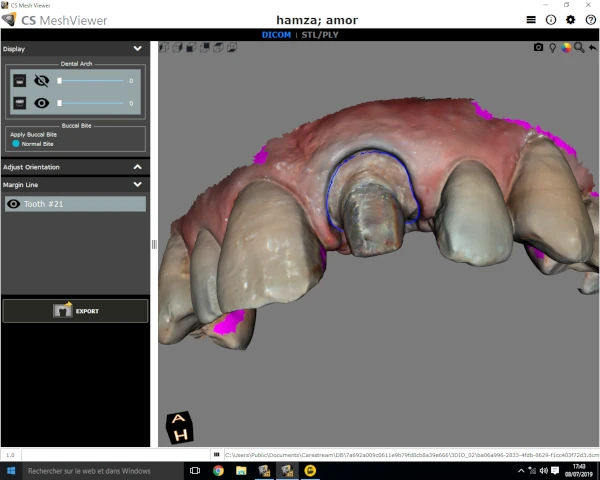
Task: Click the camera snapshot icon
Action: tap(538, 47)
